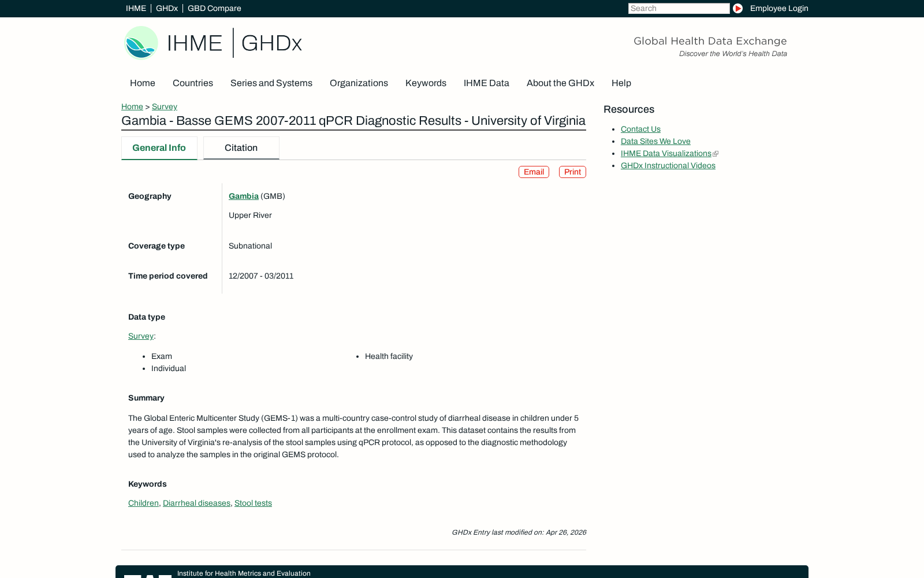Click the Email button
Viewport: 924px width, 578px height.
point(534,172)
